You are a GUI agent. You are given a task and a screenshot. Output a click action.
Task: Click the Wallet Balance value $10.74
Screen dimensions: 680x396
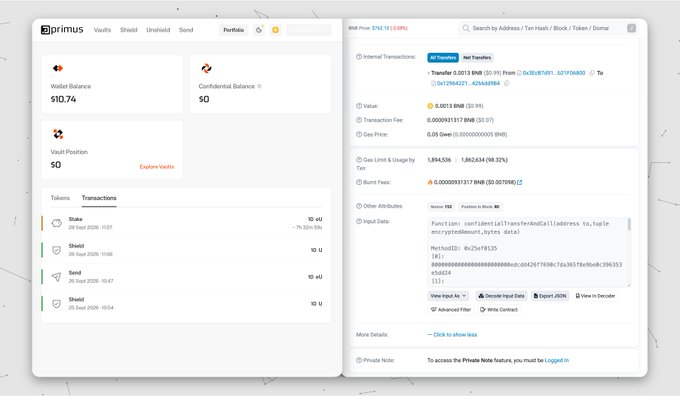point(63,99)
